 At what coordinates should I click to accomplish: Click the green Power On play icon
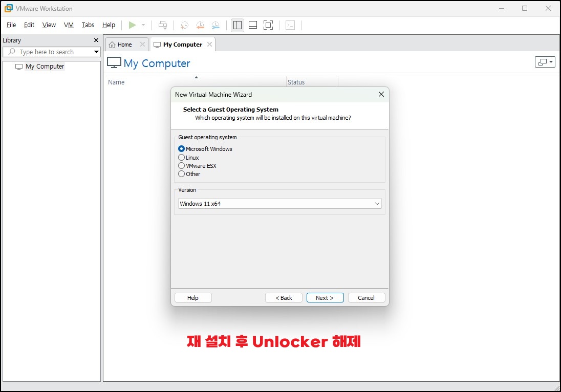(x=133, y=25)
